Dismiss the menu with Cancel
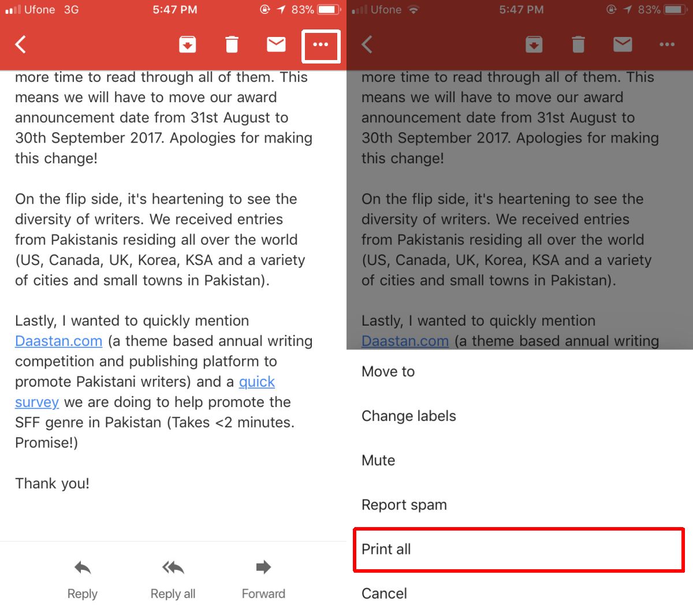 click(383, 593)
